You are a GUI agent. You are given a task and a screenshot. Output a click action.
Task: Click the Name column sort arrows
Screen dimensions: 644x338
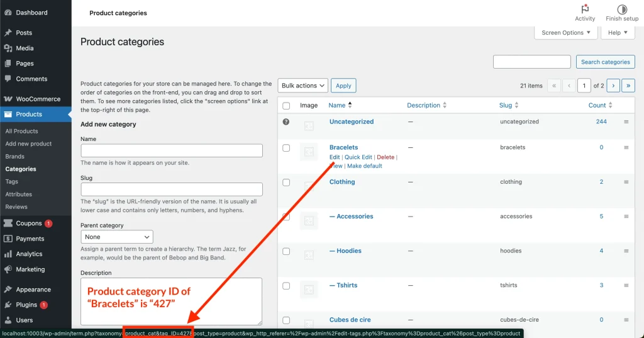coord(350,105)
